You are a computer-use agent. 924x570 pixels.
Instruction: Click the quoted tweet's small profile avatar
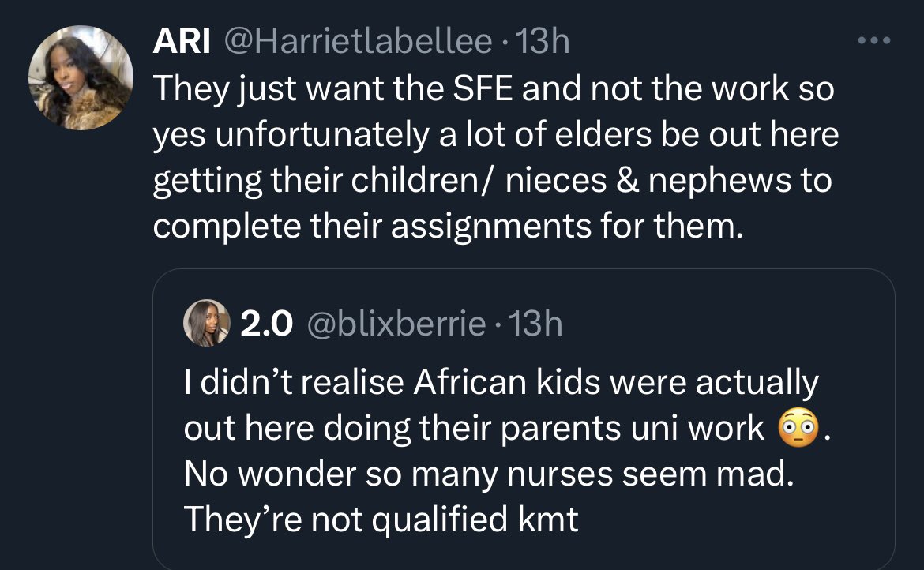[206, 323]
